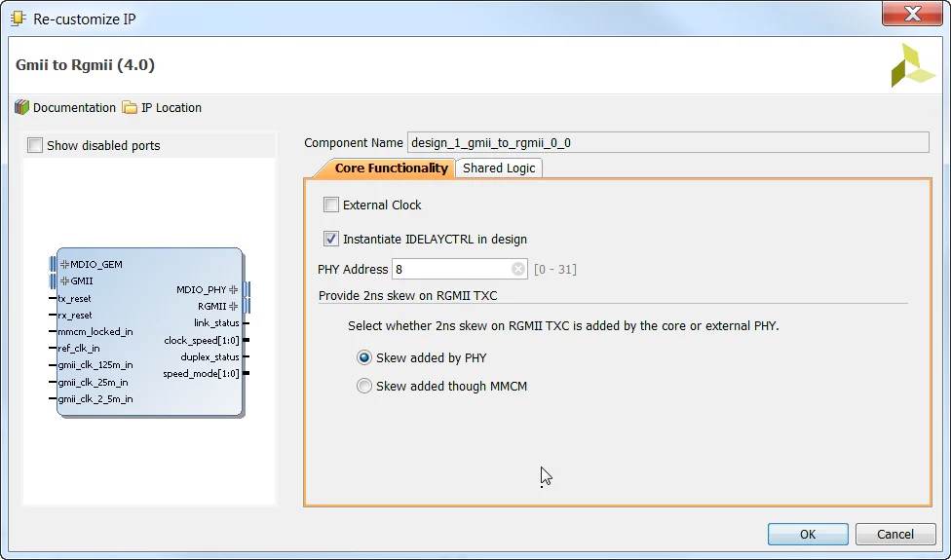
Task: Open the Documentation books icon
Action: (21, 107)
